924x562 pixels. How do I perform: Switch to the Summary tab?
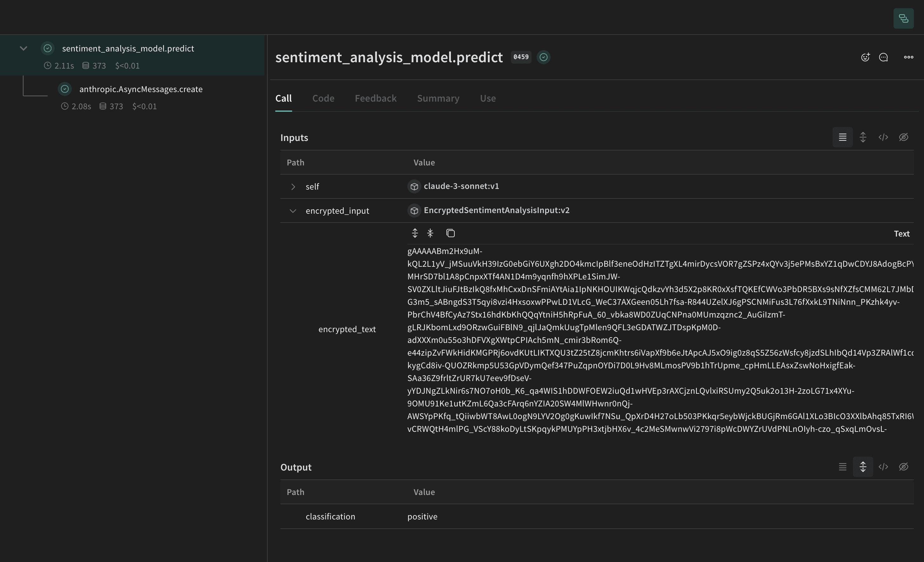pyautogui.click(x=438, y=98)
